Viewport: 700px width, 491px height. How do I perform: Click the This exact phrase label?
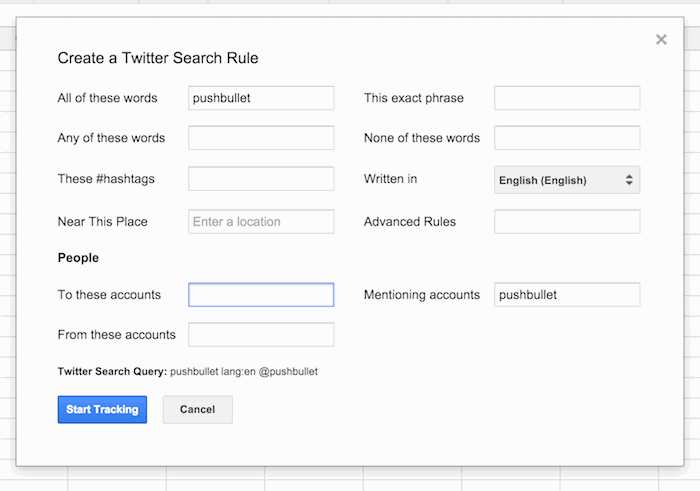414,98
